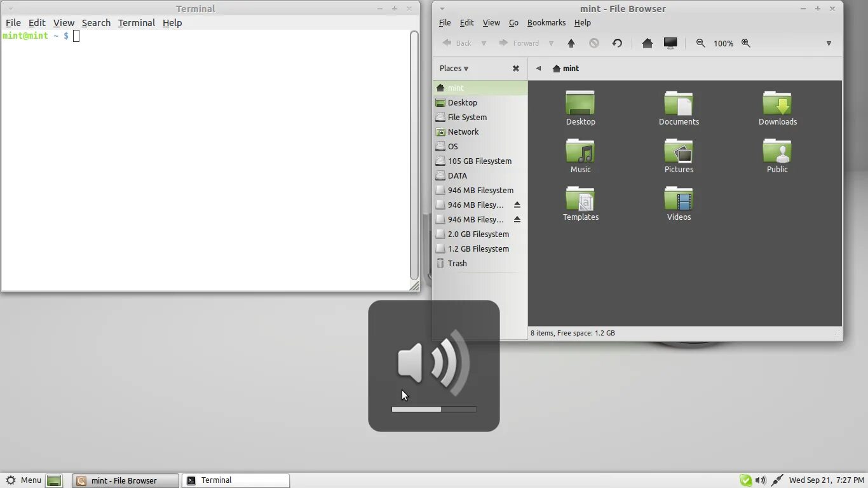Select OS drive in sidebar
This screenshot has height=488, width=868.
tap(480, 146)
